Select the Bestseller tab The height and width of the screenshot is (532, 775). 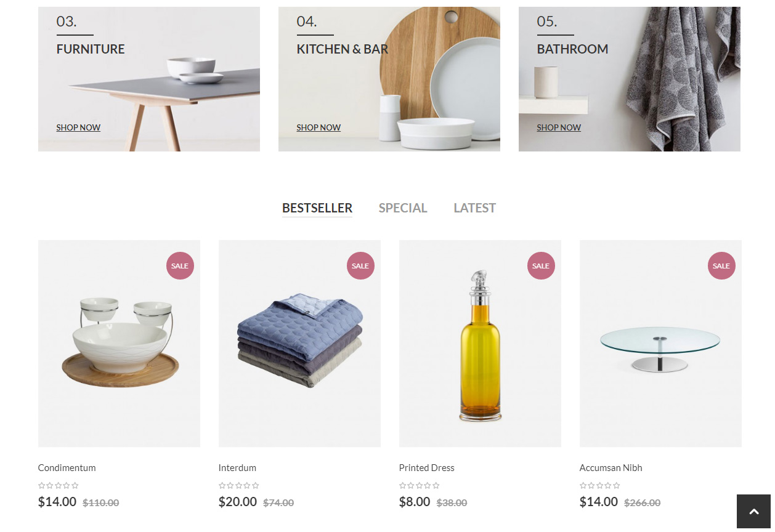[x=317, y=208]
